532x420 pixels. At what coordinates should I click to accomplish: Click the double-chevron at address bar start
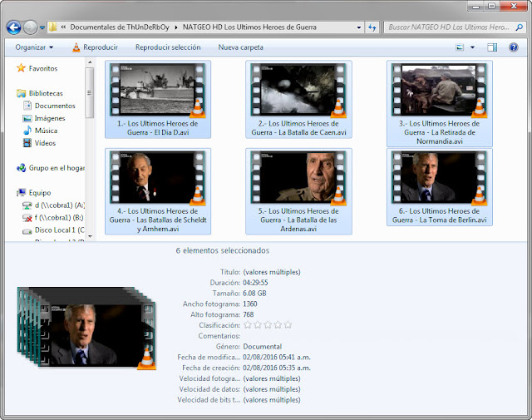[x=63, y=27]
